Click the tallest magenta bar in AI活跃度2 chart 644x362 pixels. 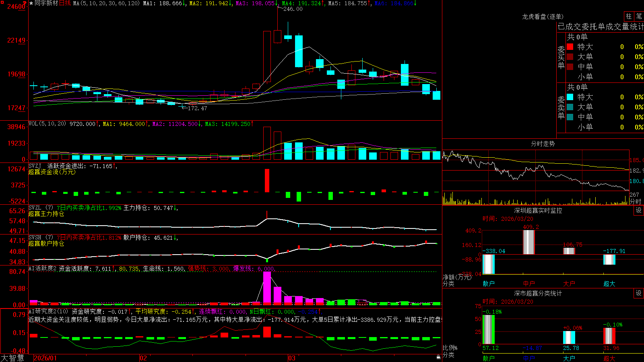click(x=267, y=287)
